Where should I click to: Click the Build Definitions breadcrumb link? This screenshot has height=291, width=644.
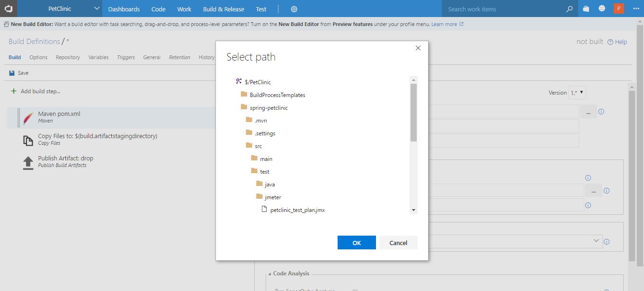pos(34,42)
